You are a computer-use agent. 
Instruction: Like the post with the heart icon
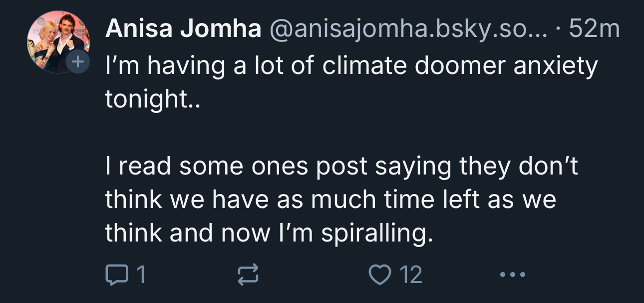(378, 274)
